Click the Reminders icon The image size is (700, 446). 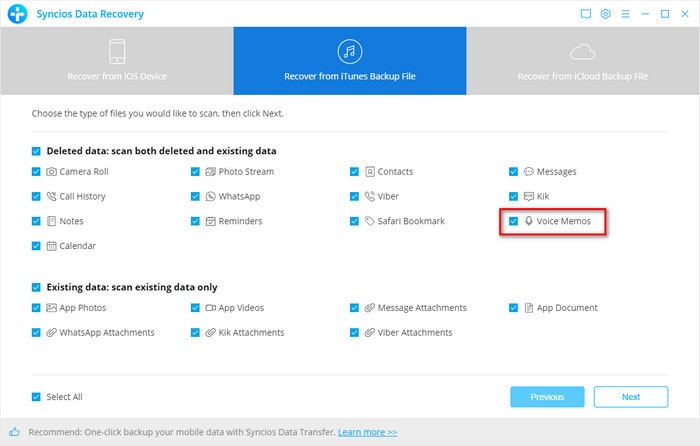click(x=210, y=221)
